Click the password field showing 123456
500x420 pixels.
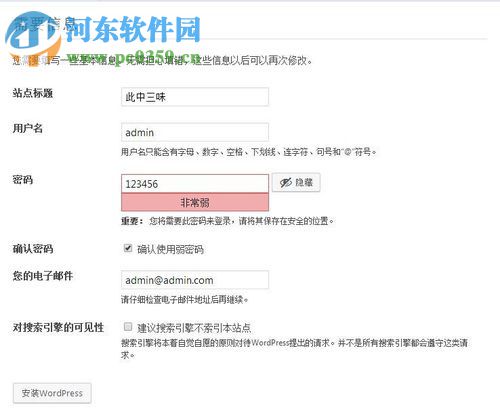(x=195, y=184)
